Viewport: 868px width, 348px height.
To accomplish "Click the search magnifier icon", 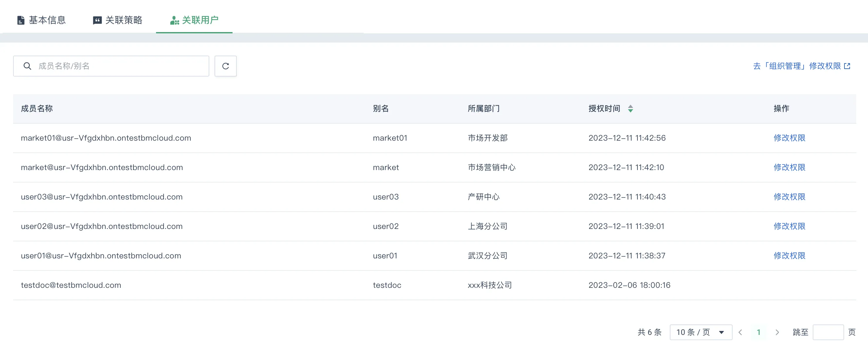I will pos(27,66).
